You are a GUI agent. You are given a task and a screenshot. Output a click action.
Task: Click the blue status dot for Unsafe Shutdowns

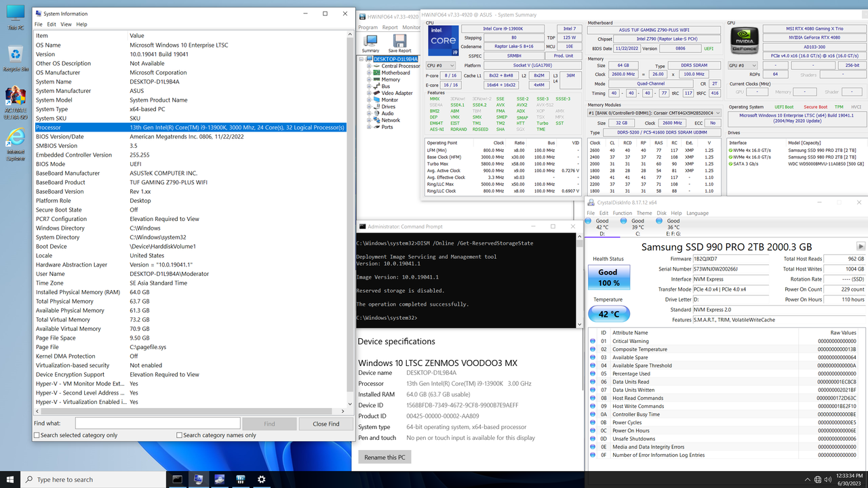pyautogui.click(x=593, y=439)
